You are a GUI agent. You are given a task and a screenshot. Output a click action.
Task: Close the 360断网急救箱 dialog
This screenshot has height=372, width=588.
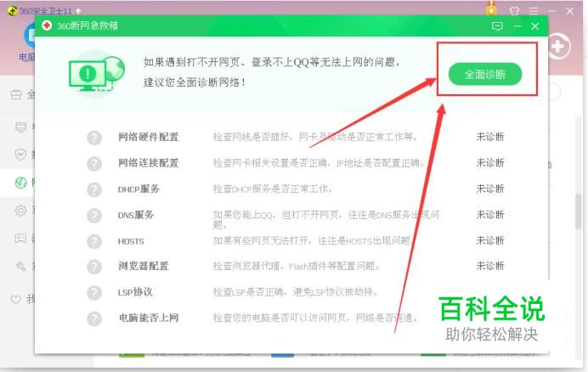point(534,25)
